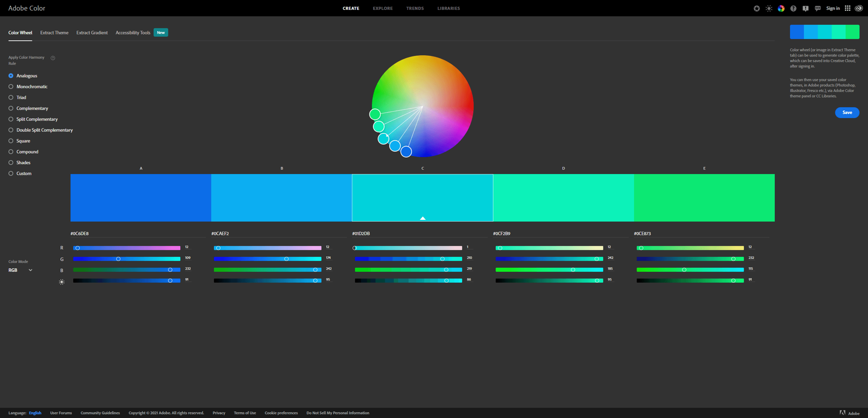Toggle light mode with the sun icon
The width and height of the screenshot is (868, 418).
point(769,8)
